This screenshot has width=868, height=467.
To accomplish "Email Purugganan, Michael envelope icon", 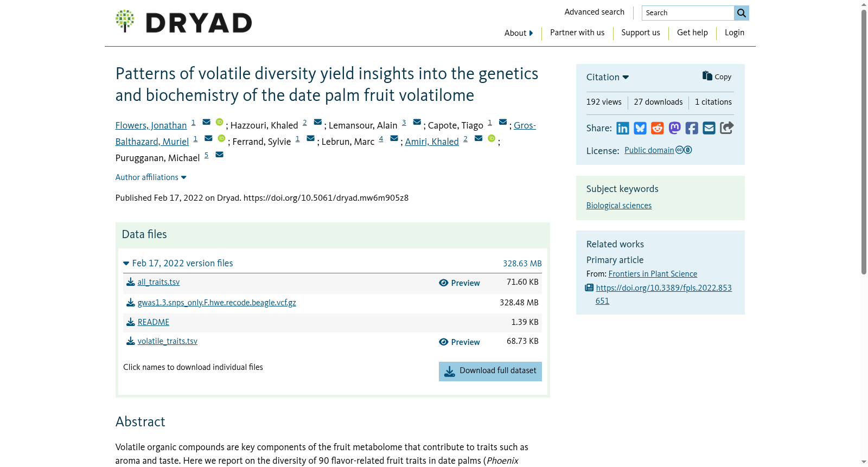I will 220,155.
